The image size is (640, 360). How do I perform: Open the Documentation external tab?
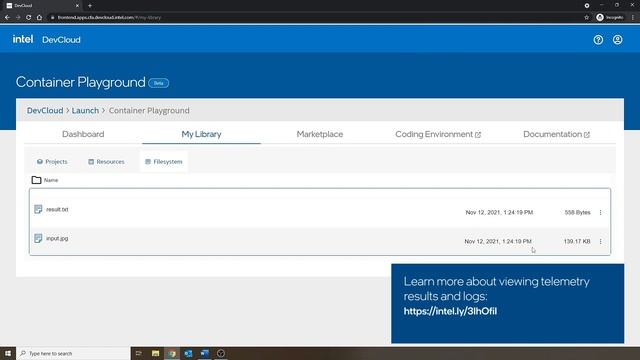(x=556, y=134)
